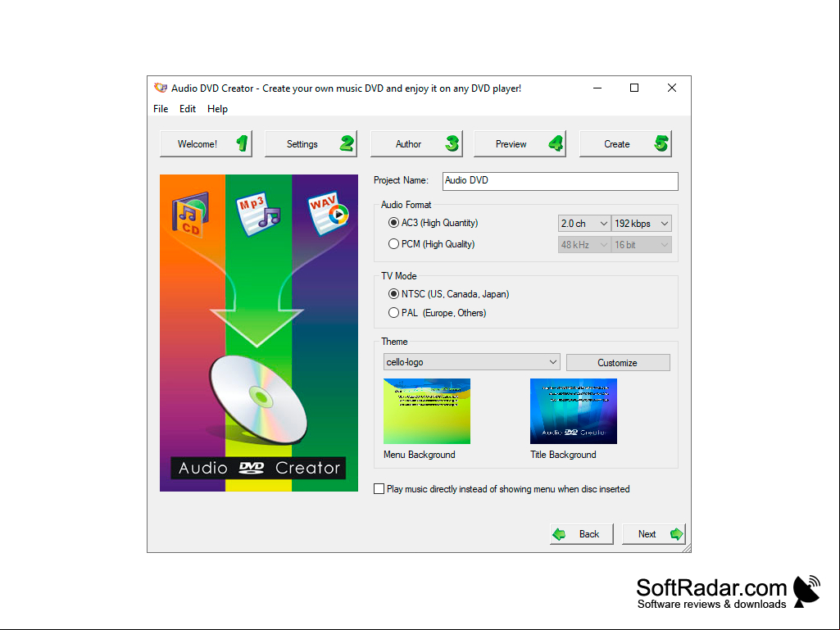Go to the previous page with Back
840x630 pixels.
pos(581,534)
